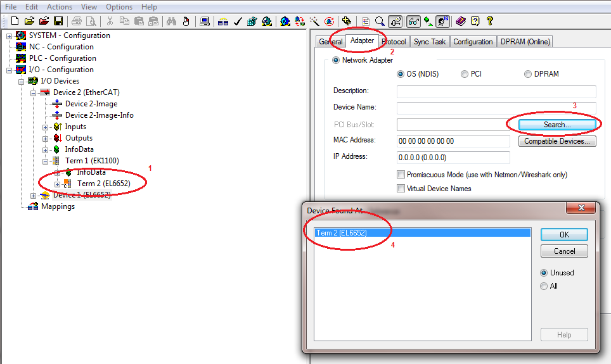Enable the Virtual Device Names checkbox
This screenshot has height=364, width=611.
click(401, 189)
